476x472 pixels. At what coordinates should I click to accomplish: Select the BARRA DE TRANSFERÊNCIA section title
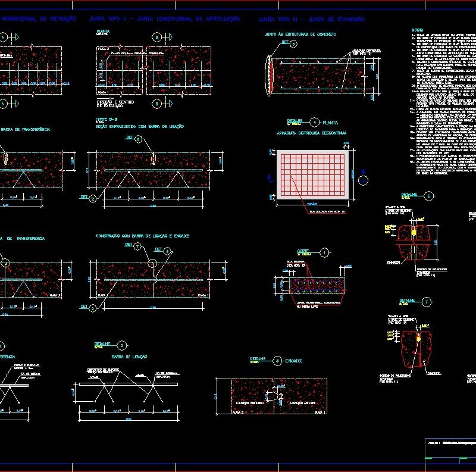(x=25, y=129)
